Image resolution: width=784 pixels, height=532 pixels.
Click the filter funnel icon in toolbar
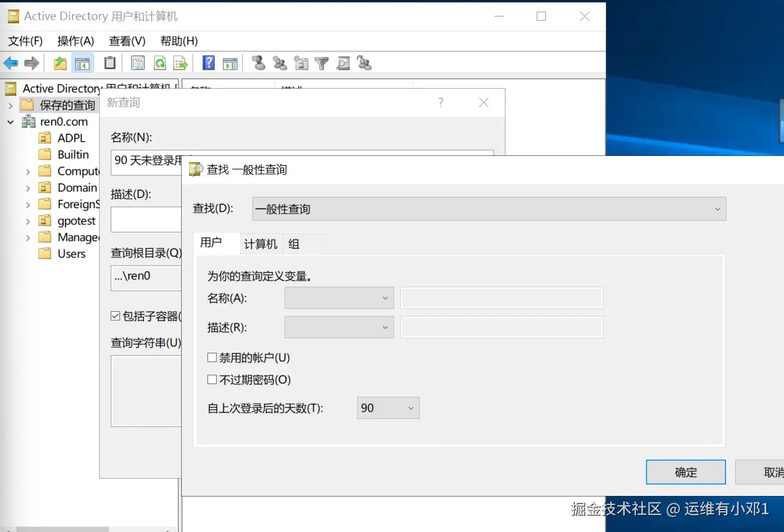pyautogui.click(x=322, y=63)
